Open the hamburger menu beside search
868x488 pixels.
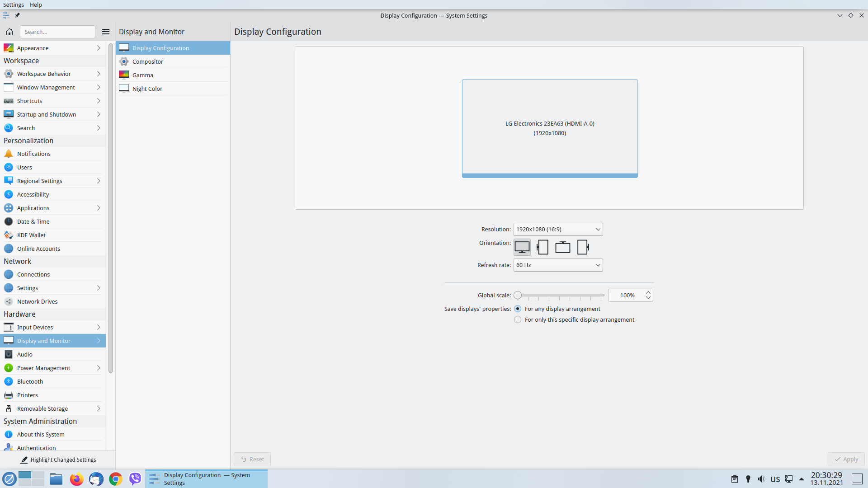coord(106,32)
